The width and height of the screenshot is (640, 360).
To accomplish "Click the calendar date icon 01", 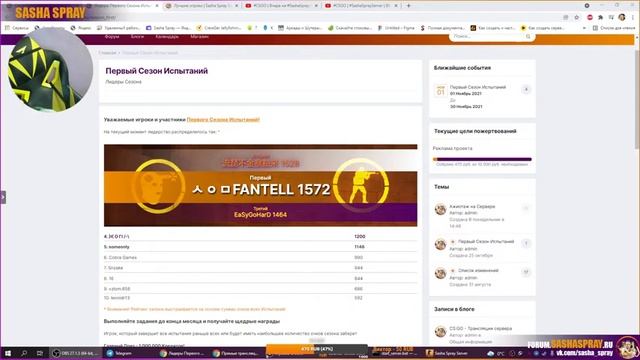I will pos(440,91).
